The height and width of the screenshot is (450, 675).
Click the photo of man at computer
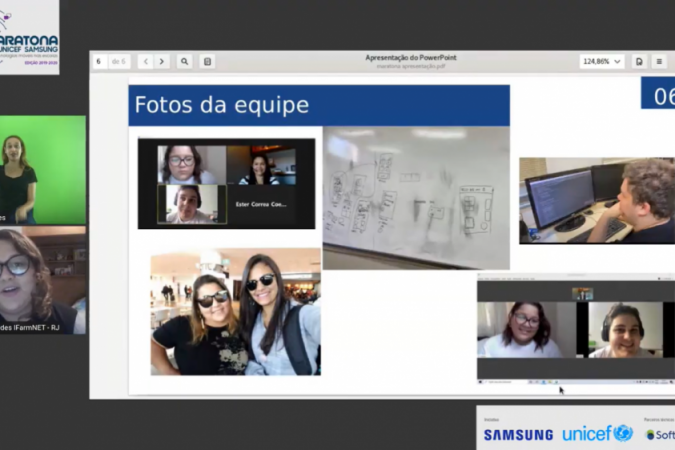(x=597, y=201)
